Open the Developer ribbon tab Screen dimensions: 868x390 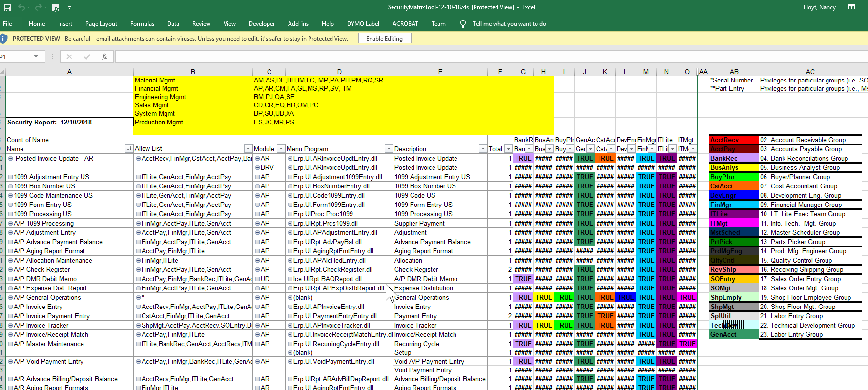coord(262,23)
